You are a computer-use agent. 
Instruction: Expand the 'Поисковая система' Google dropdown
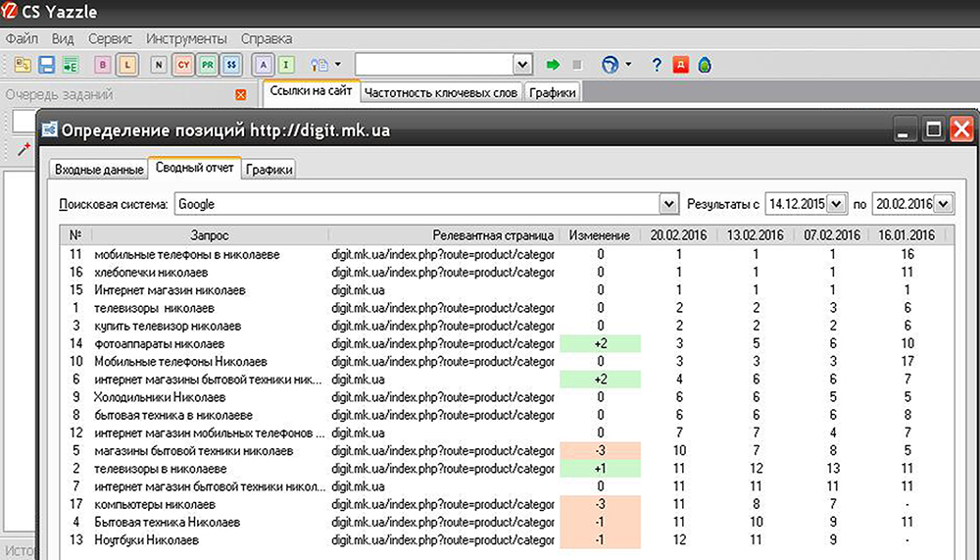click(668, 204)
